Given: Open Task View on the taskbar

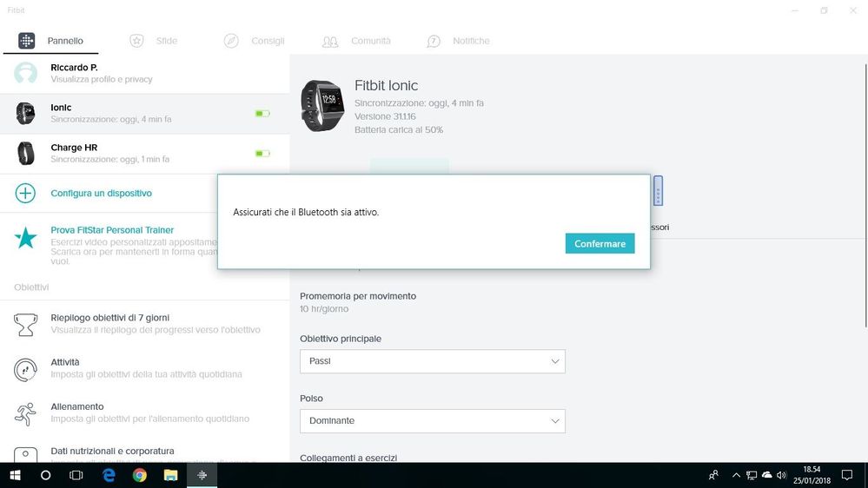Looking at the screenshot, I should tap(76, 475).
